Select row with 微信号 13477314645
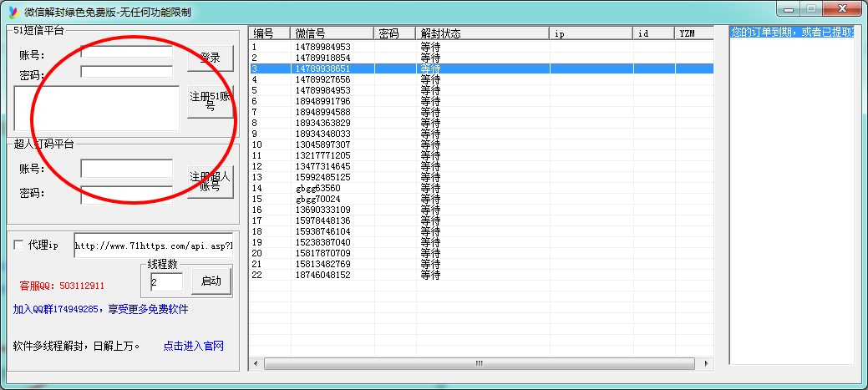Screen dimensions: 868x390 481,166
